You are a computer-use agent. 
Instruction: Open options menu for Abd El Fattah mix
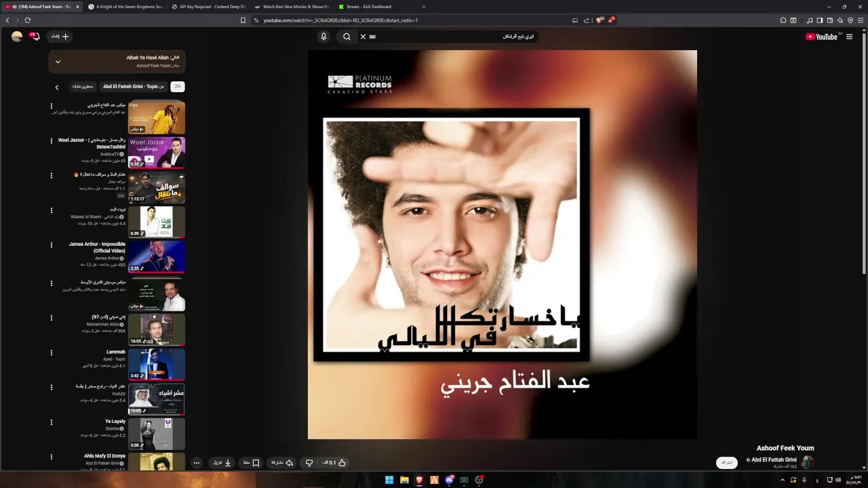point(51,106)
